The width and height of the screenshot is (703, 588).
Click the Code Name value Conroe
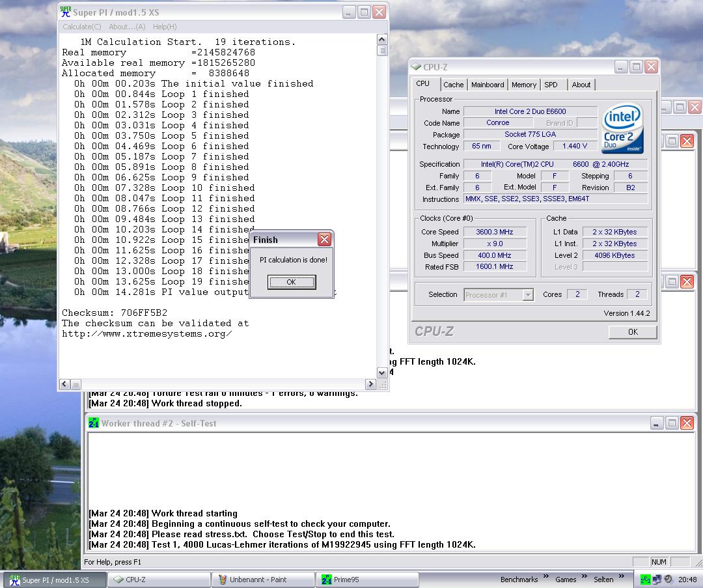click(498, 122)
